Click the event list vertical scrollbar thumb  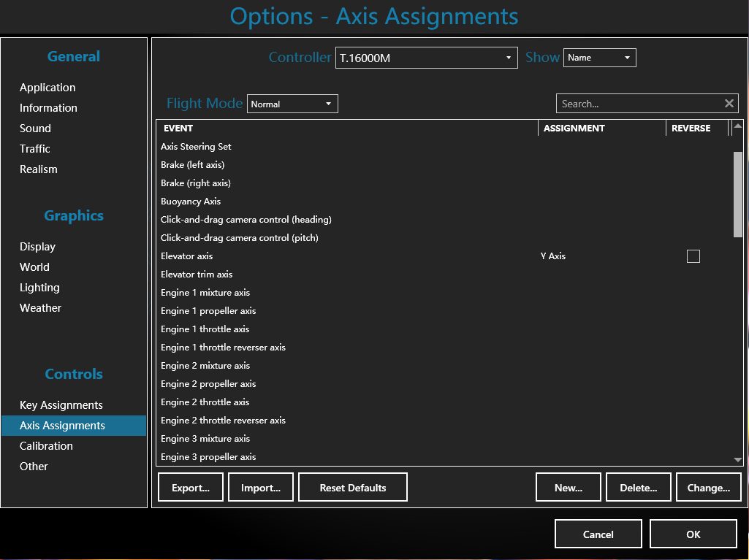coord(738,193)
